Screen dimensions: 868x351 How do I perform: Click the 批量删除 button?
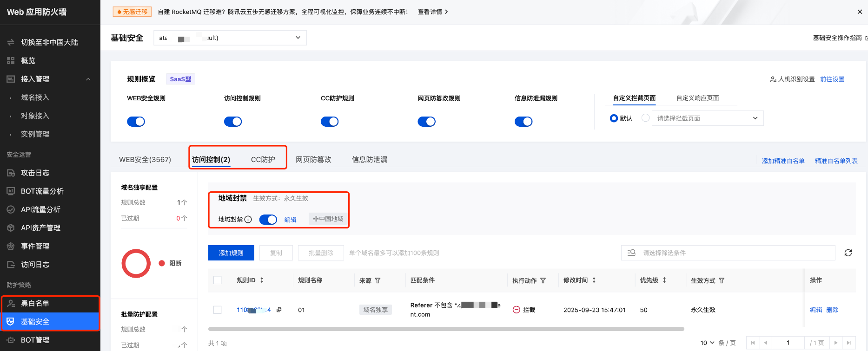click(x=321, y=253)
